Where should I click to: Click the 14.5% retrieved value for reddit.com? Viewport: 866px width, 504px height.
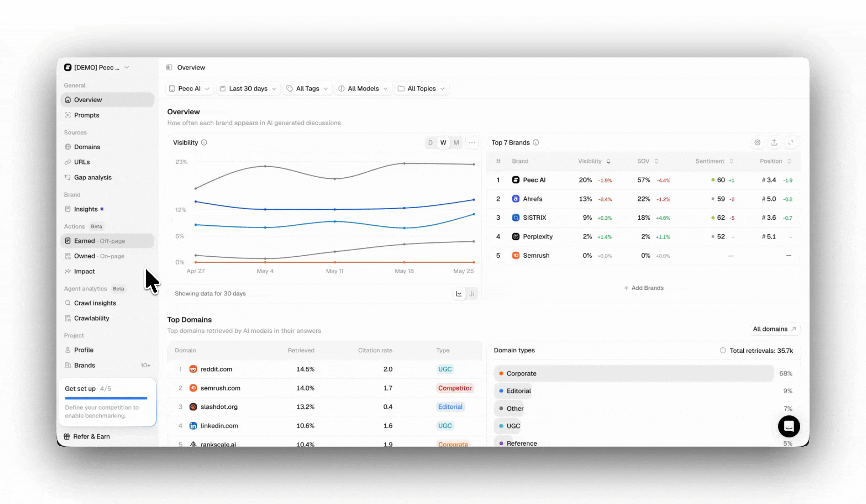click(x=306, y=369)
